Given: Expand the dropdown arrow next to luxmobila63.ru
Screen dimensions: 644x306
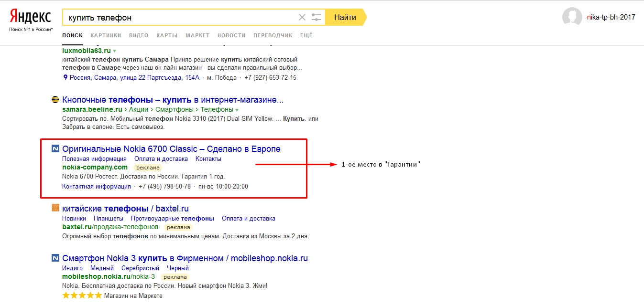Looking at the screenshot, I should tap(114, 51).
